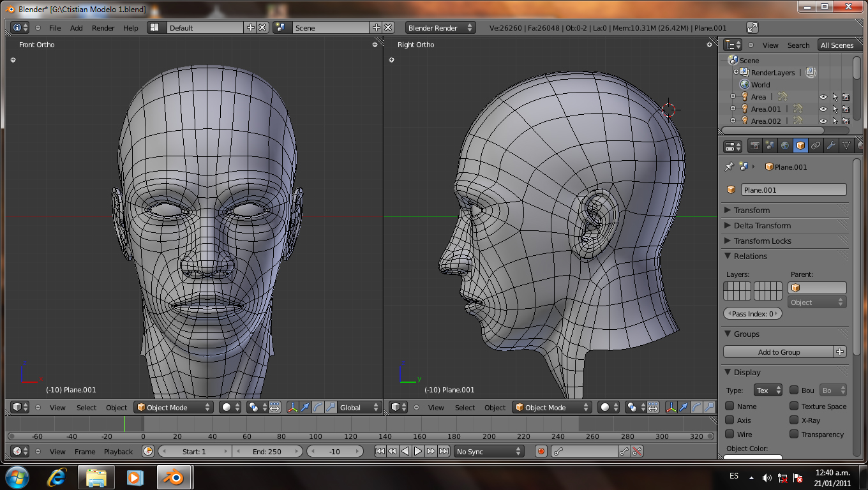868x490 pixels.
Task: Enable the X-Ray display checkbox
Action: pos(794,420)
